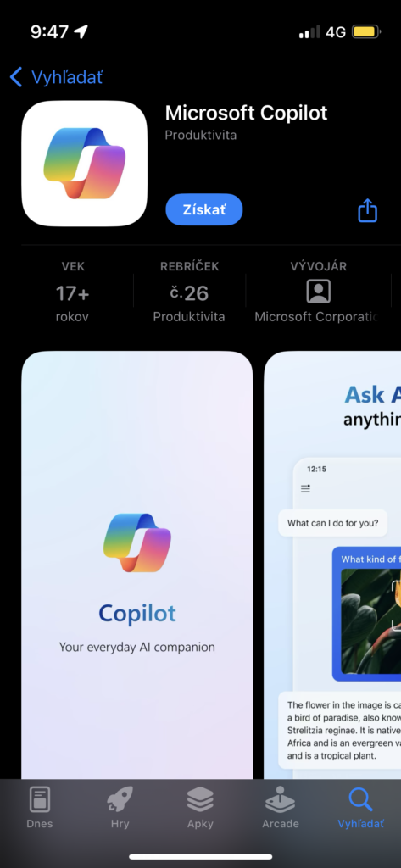
Task: Tap the battery indicator in status bar
Action: [365, 32]
